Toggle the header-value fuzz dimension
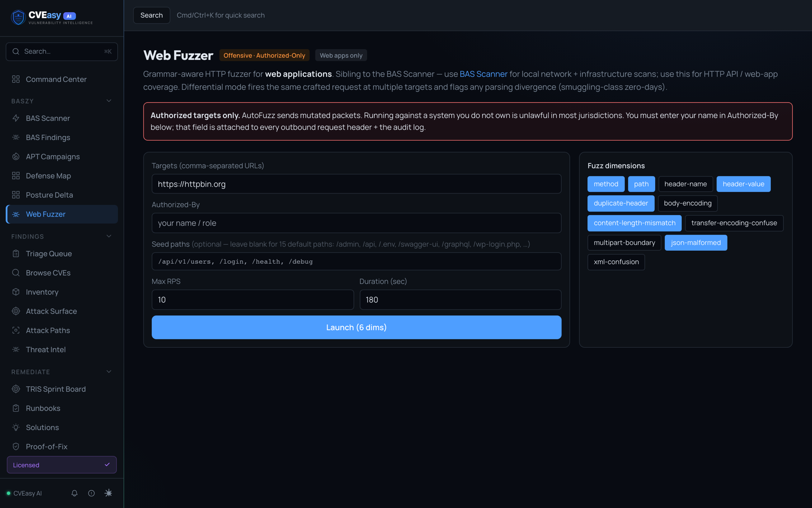This screenshot has width=812, height=508. (743, 184)
